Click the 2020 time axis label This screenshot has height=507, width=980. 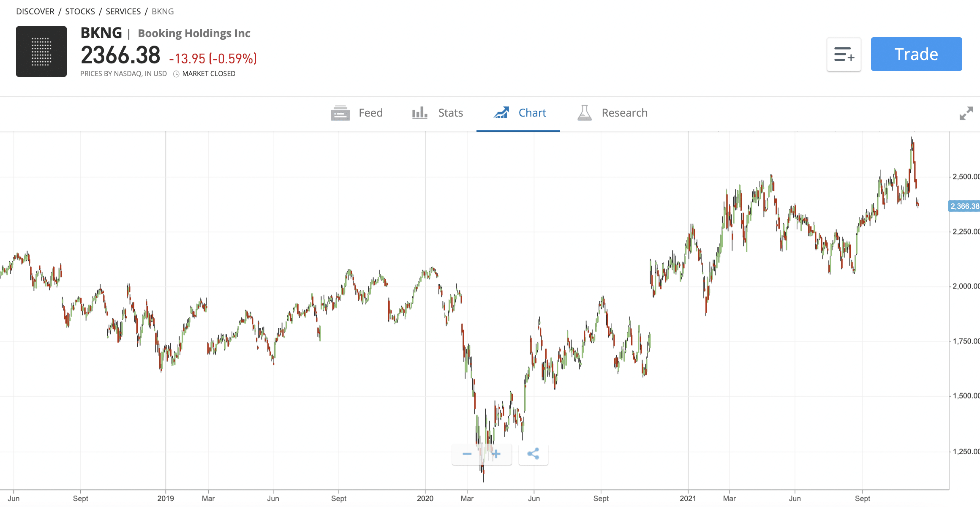coord(425,499)
